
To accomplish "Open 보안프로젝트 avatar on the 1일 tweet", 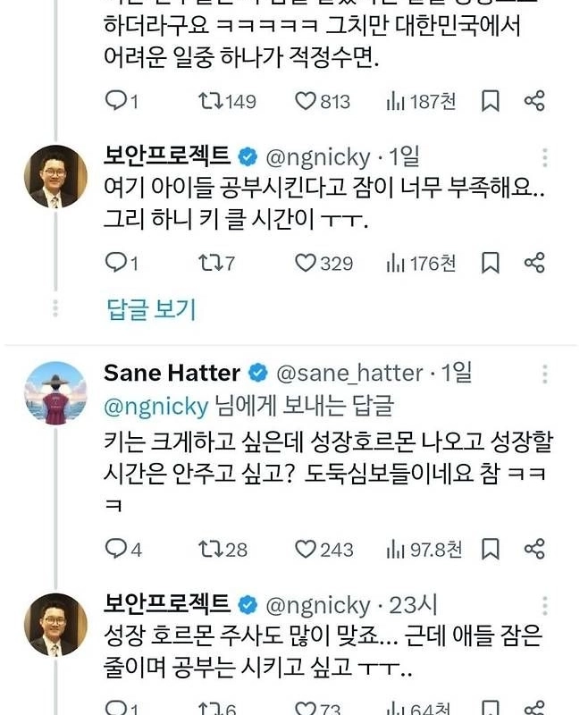I will coord(55,177).
